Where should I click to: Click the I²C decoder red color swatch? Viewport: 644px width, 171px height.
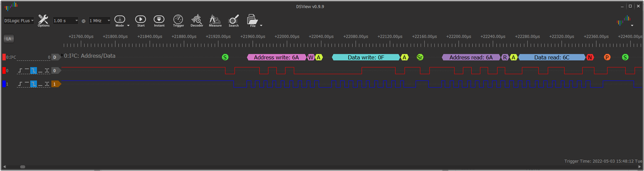click(x=4, y=57)
